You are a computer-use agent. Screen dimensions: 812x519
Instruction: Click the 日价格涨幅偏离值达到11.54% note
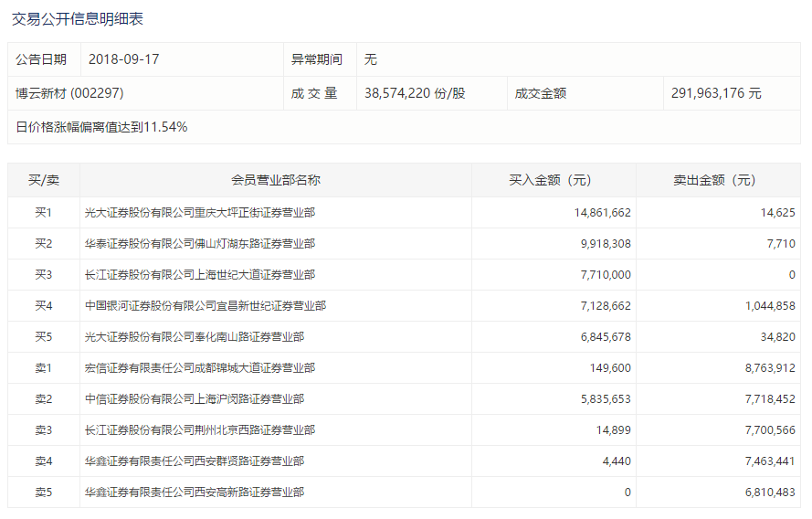[x=101, y=127]
